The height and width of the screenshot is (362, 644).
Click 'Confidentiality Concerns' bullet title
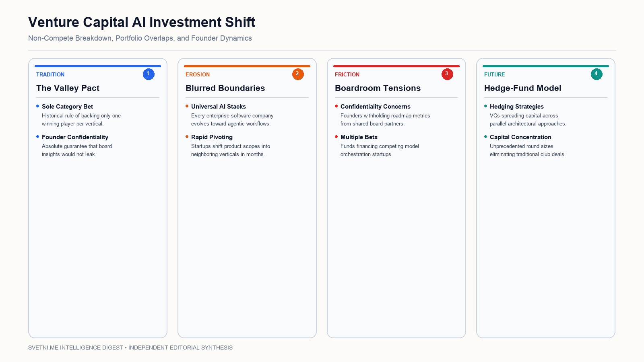(x=375, y=107)
